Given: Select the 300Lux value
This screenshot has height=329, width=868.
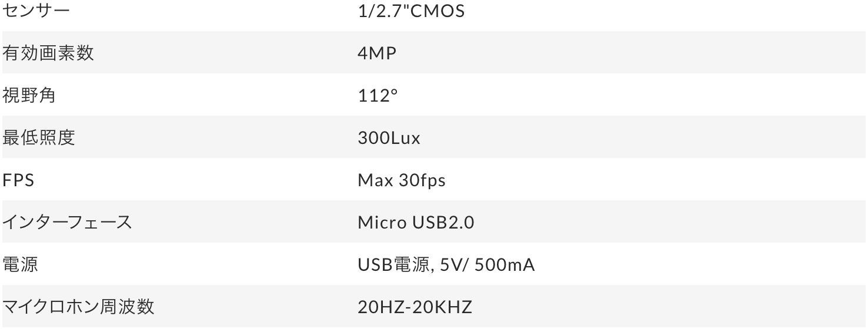Looking at the screenshot, I should 389,137.
